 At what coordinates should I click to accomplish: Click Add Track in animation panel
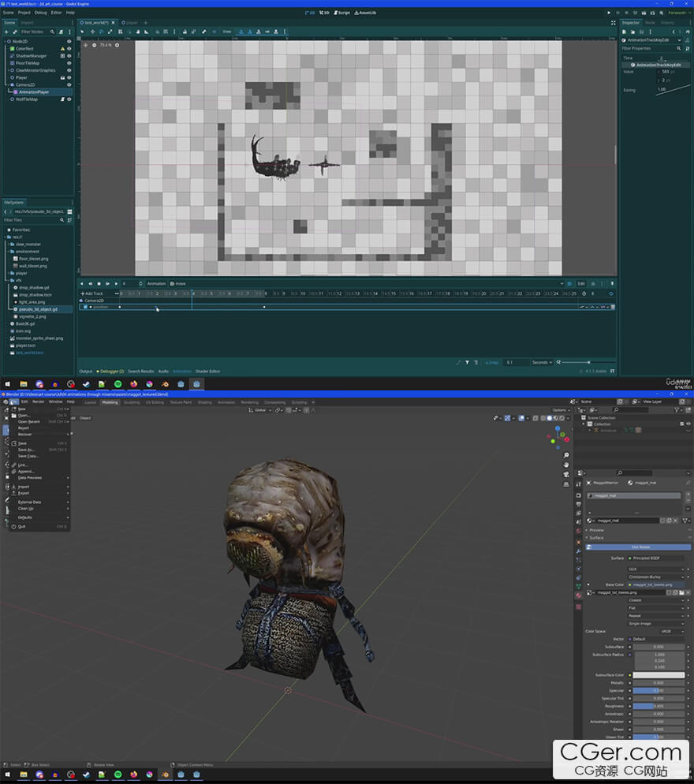point(91,293)
